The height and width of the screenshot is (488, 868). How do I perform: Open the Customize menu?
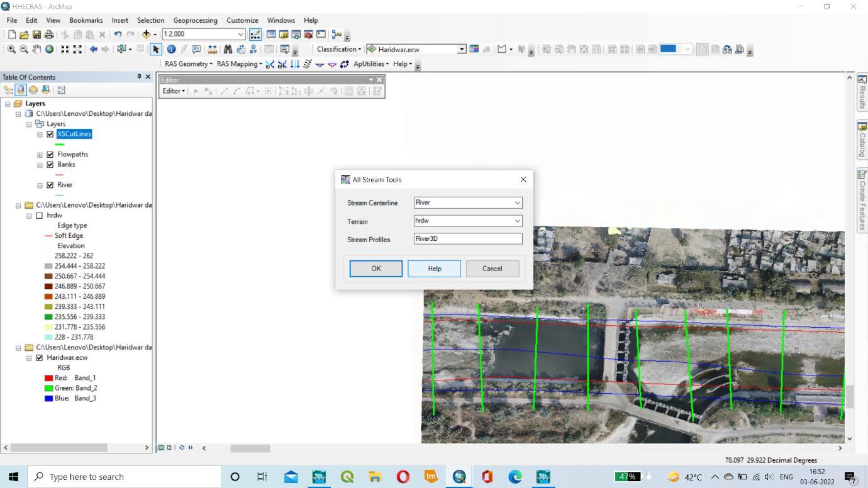[242, 20]
